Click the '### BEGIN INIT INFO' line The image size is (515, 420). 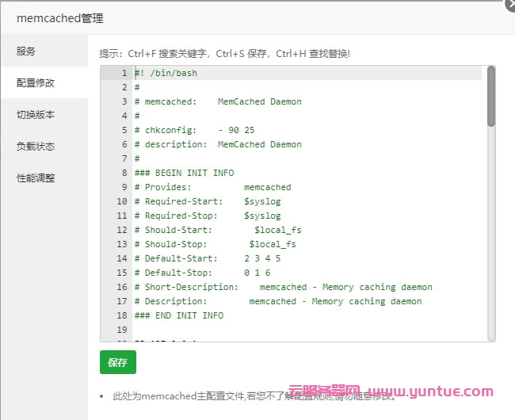[184, 173]
